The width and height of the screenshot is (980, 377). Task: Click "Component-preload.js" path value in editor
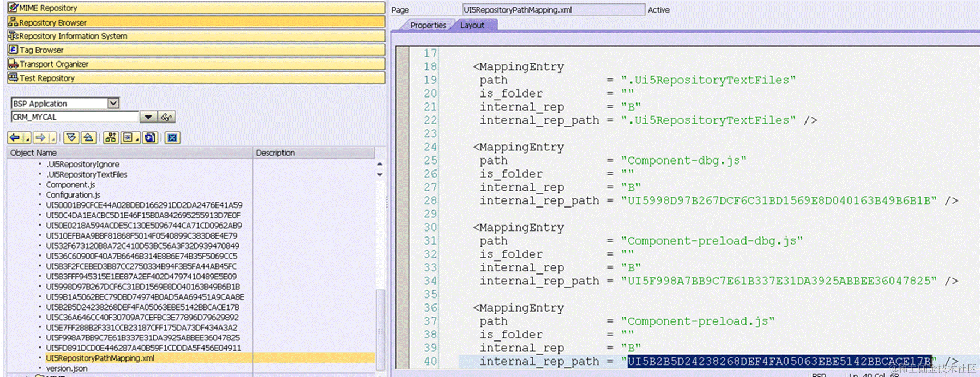[x=698, y=321]
